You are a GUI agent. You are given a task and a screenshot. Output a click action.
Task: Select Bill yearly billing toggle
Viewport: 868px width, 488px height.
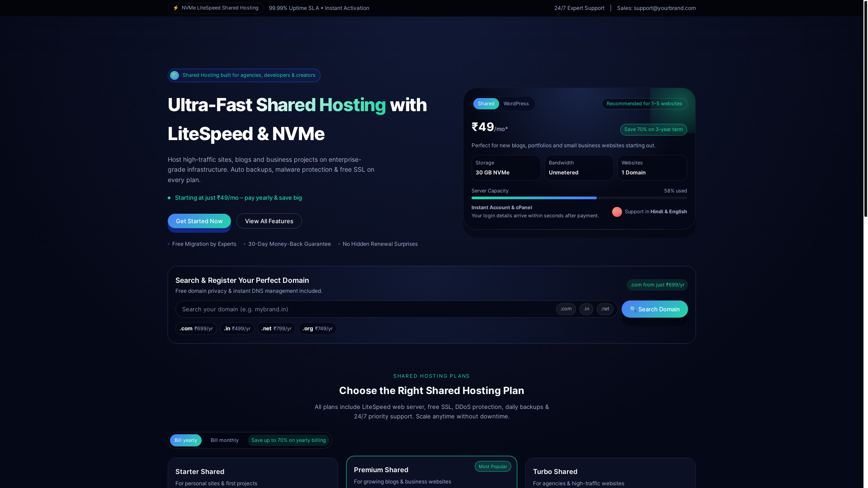[186, 441]
